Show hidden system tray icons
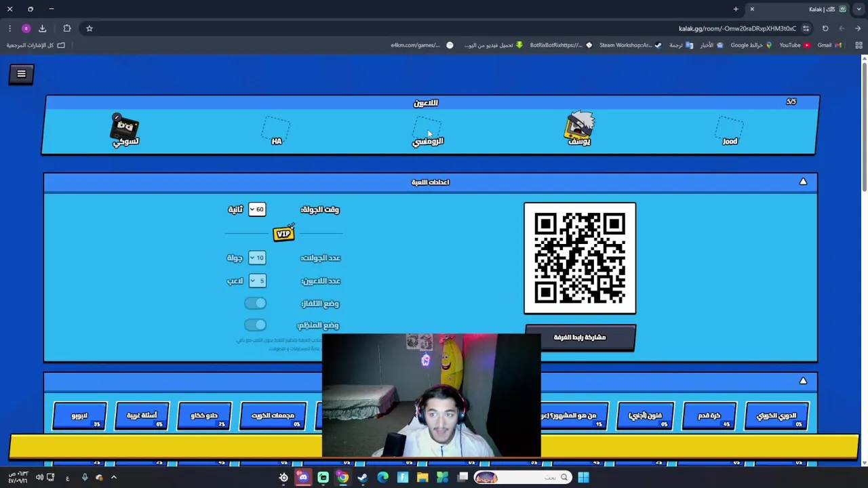Image resolution: width=868 pixels, height=488 pixels. tap(113, 478)
